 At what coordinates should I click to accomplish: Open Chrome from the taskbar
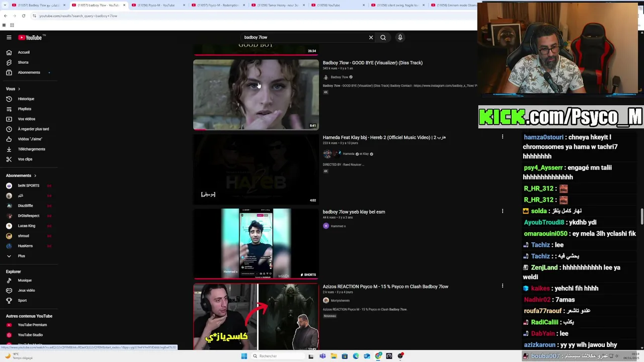click(378, 356)
